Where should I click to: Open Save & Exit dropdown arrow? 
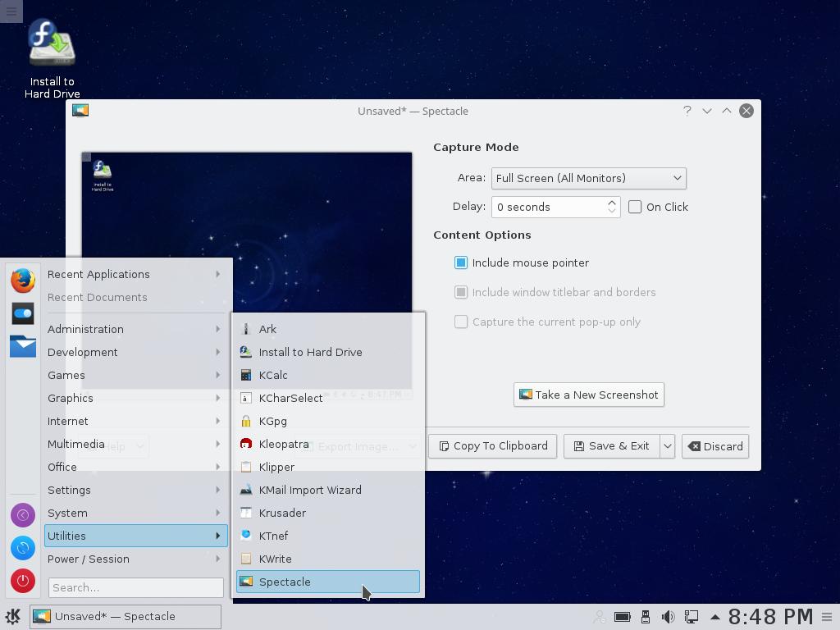667,446
